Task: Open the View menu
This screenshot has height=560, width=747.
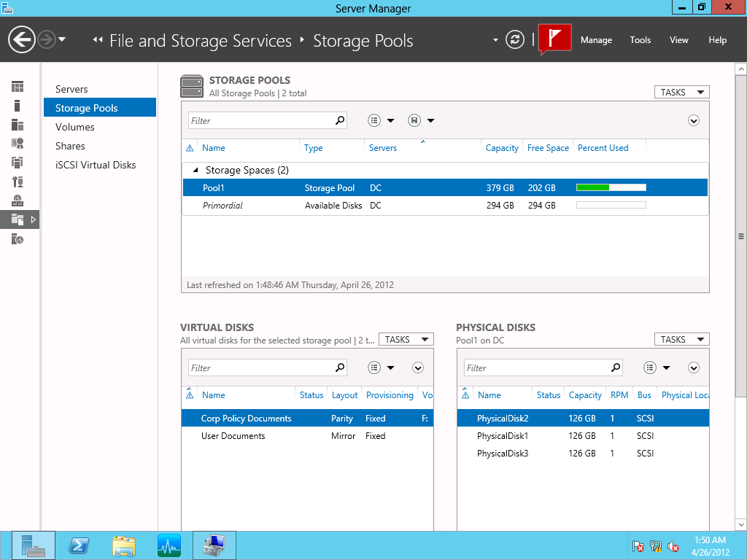Action: click(679, 40)
